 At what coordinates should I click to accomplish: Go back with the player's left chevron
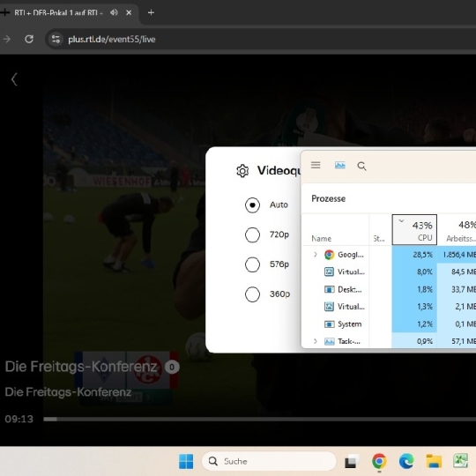(x=14, y=79)
